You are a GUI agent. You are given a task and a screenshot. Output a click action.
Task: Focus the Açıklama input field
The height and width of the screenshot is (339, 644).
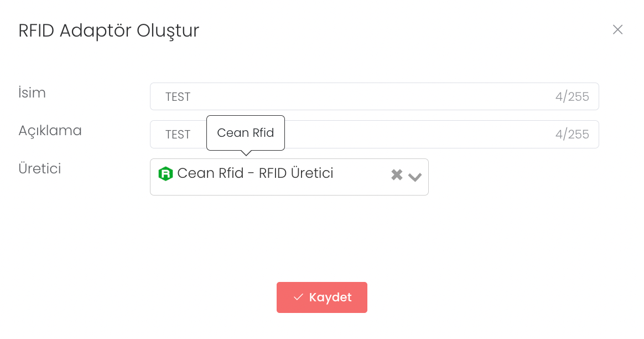click(415, 135)
